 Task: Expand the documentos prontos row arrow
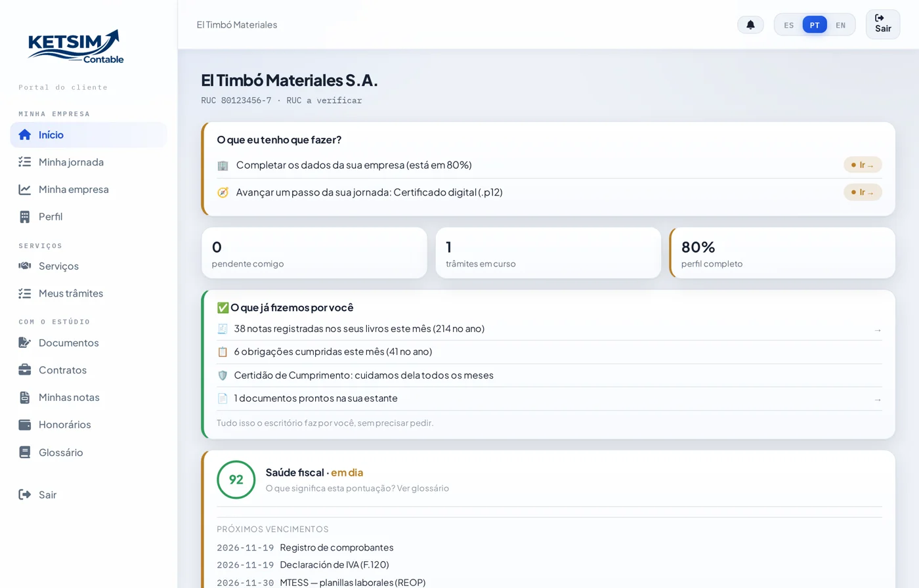(x=878, y=399)
